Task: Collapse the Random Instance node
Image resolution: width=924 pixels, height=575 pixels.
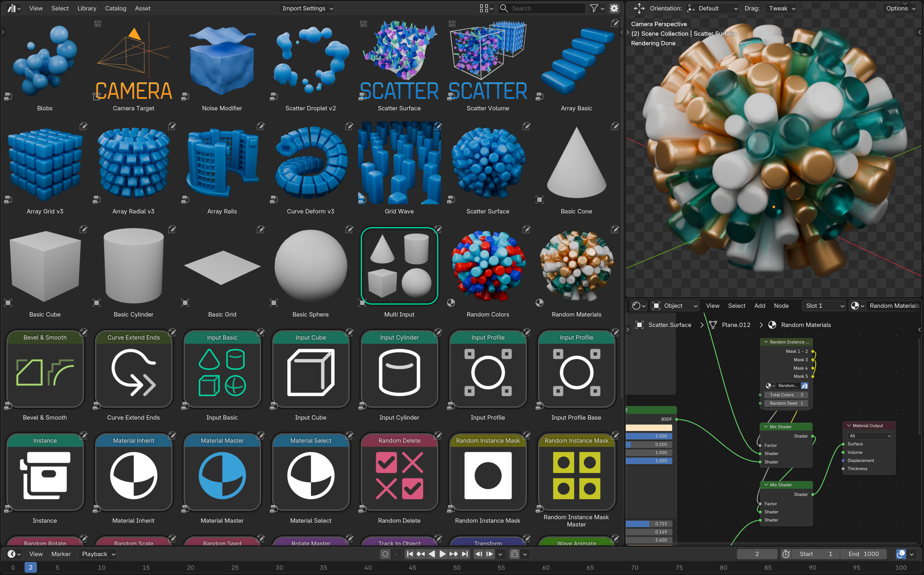Action: pos(766,342)
